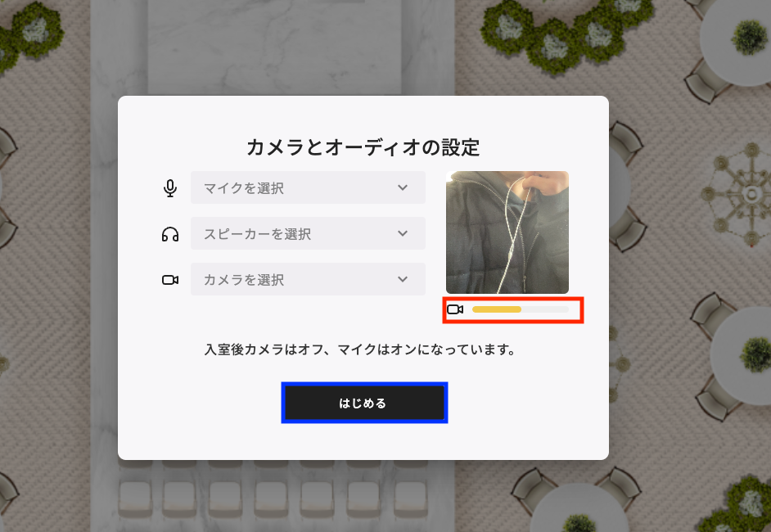Viewport: 771px width, 532px height.
Task: Click the small camera icon under the preview
Action: [455, 309]
